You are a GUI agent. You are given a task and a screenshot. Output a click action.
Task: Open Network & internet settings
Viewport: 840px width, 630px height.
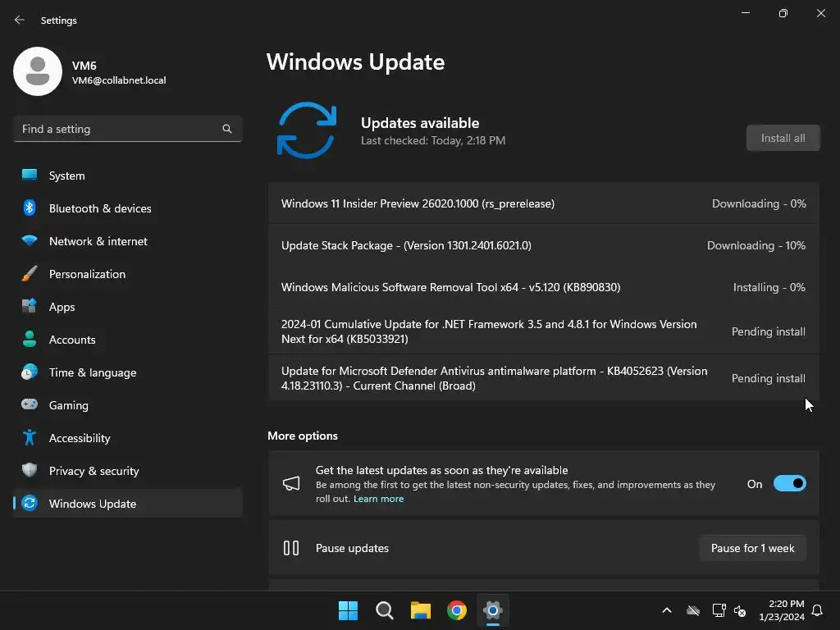point(128,241)
